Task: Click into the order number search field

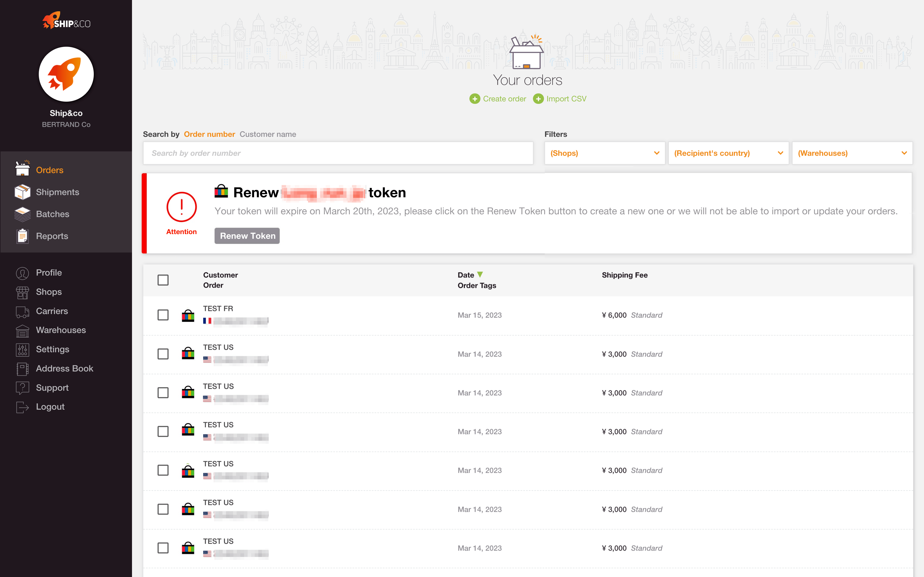Action: click(x=338, y=153)
